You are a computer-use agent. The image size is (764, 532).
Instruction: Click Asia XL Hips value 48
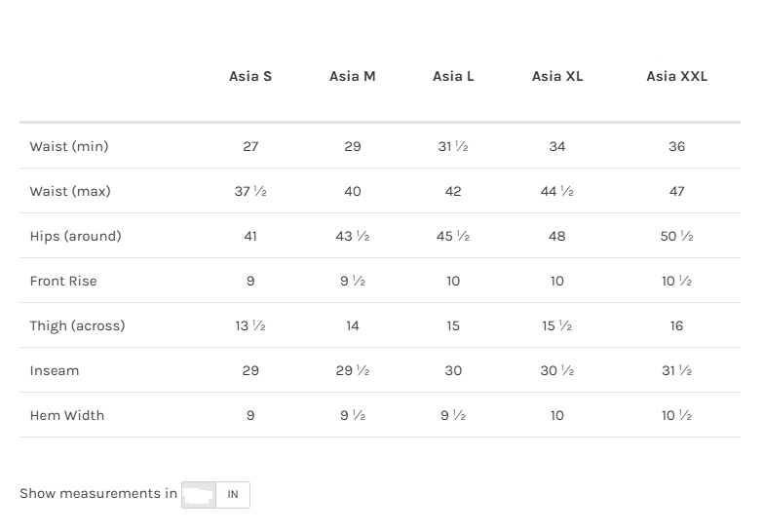coord(557,236)
